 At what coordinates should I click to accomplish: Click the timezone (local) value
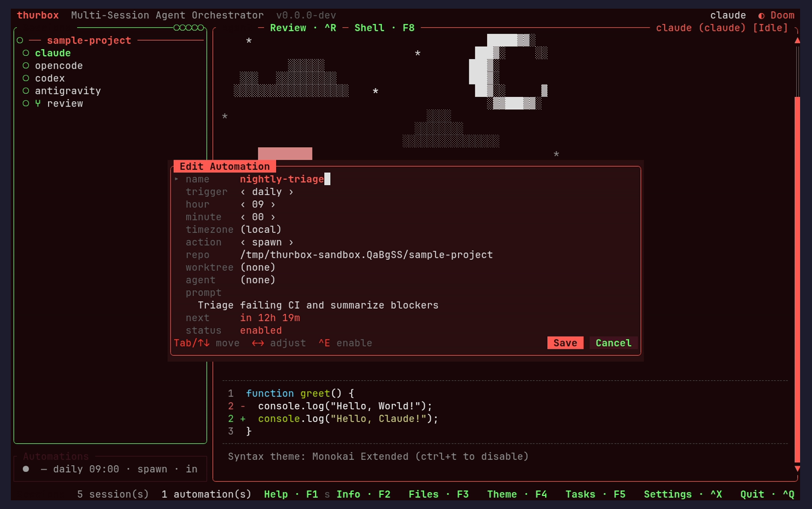[x=261, y=230]
